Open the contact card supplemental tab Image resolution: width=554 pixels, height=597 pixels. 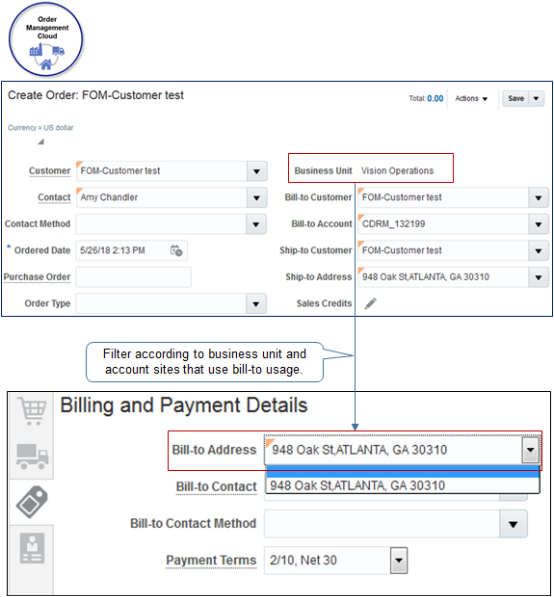coord(32,548)
